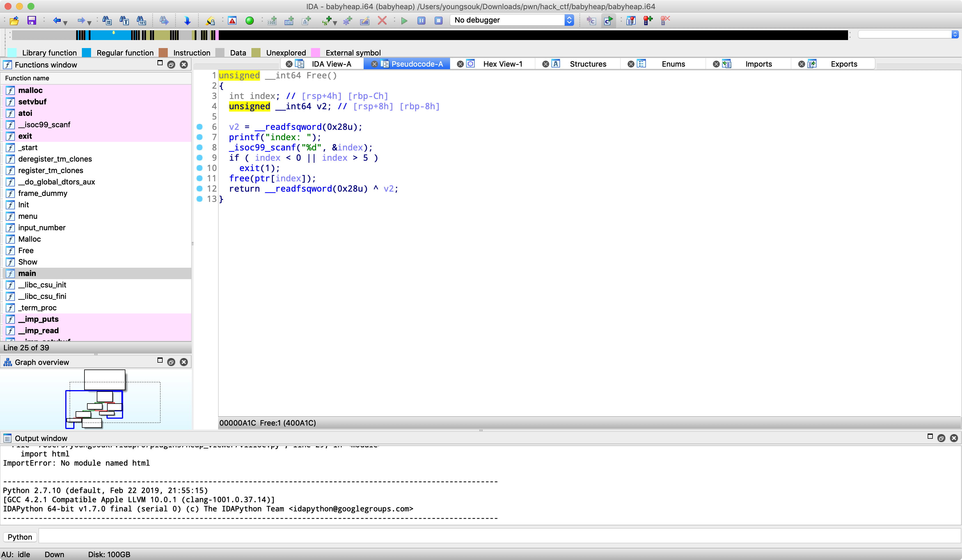This screenshot has width=962, height=560.
Task: Toggle breakpoint dot on line 11
Action: click(x=199, y=178)
